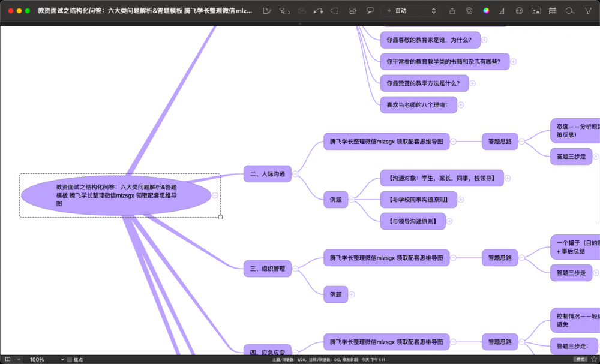Viewport: 600px width, 364px height.
Task: Click the 样式 button in status bar
Action: tap(580, 359)
